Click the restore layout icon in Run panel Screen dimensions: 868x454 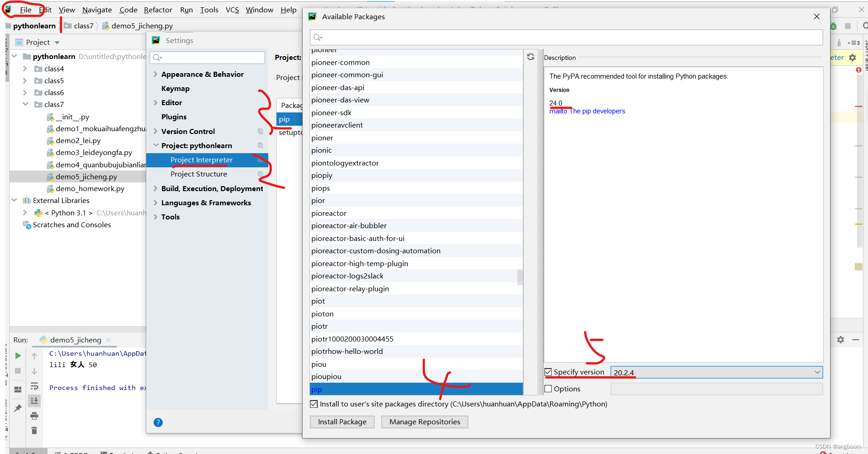click(18, 390)
